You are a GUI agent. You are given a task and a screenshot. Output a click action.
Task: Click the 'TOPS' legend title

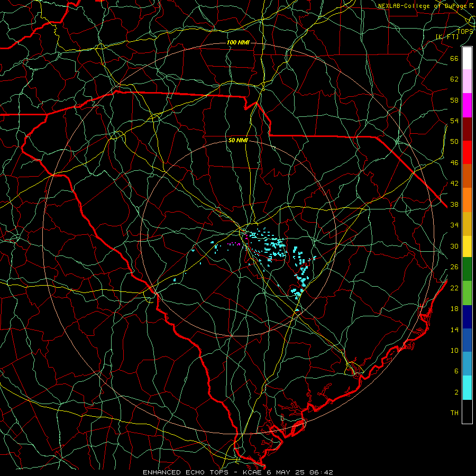465,31
